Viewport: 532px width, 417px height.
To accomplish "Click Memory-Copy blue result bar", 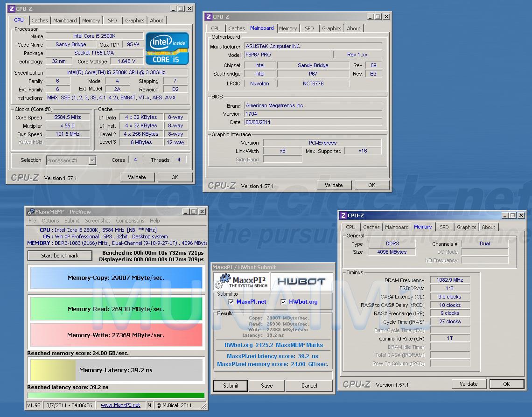I will 116,278.
